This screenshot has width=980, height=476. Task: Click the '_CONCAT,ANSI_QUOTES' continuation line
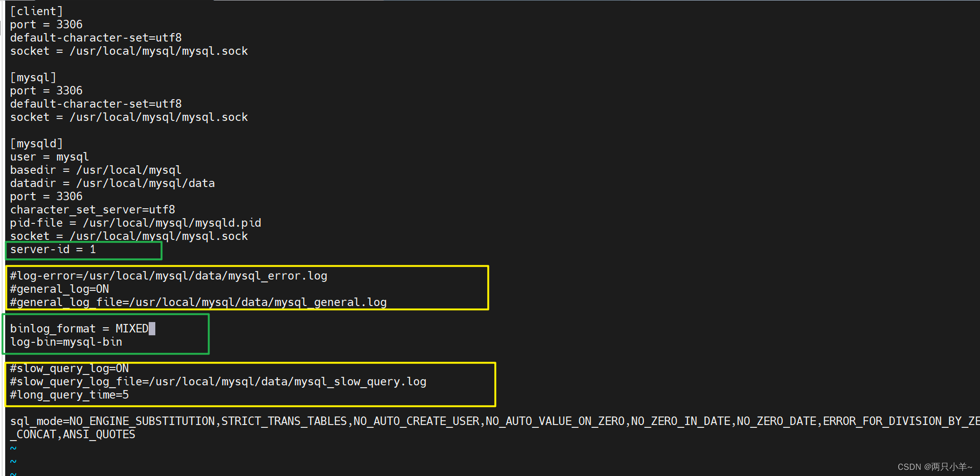point(73,434)
